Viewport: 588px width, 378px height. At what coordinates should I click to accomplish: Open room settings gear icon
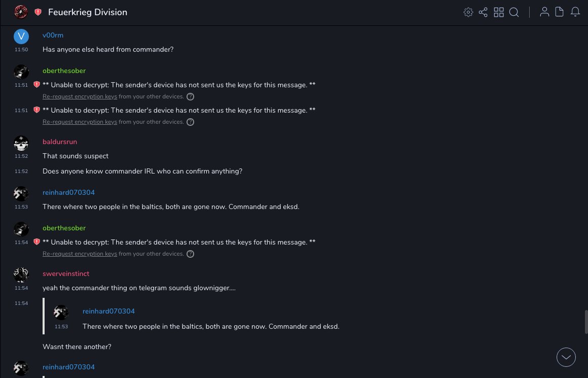(468, 12)
